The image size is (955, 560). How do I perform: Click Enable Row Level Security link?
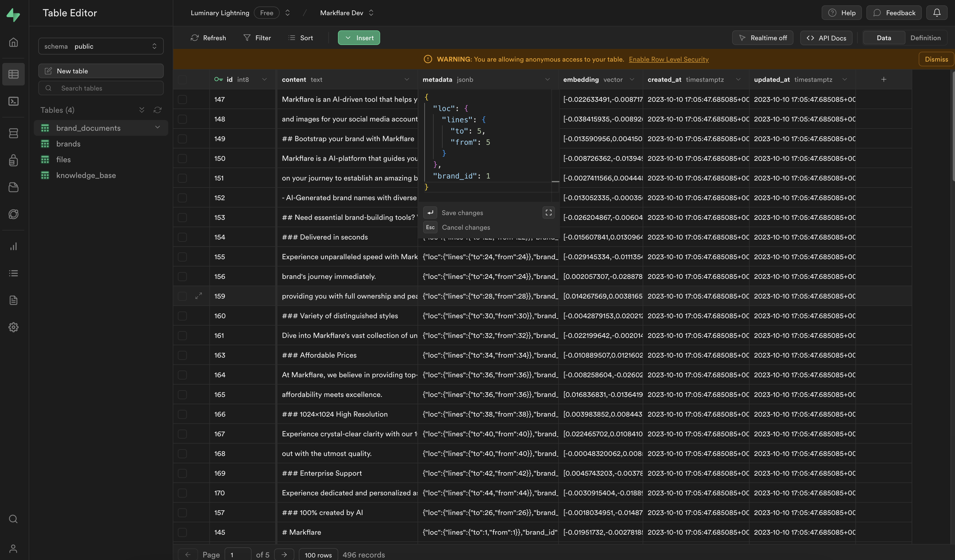tap(669, 59)
